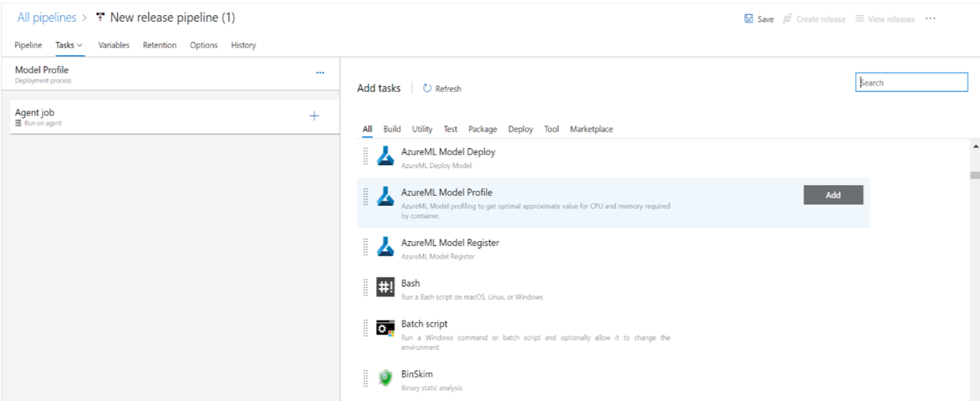This screenshot has height=401, width=980.
Task: Filter tasks by Tool category
Action: tap(551, 129)
